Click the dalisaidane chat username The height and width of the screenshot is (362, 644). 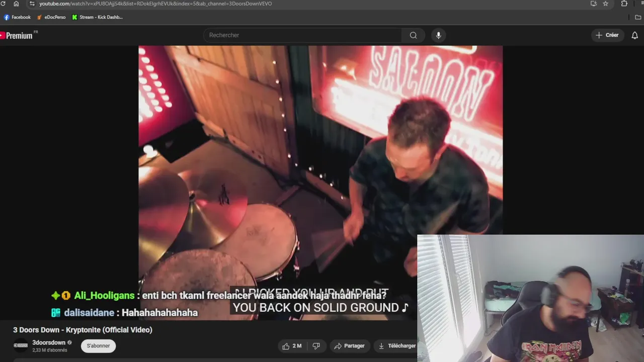[89, 313]
